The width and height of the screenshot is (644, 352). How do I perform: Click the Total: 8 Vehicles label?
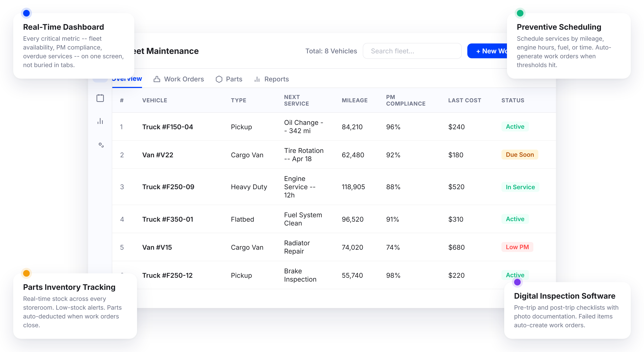[331, 51]
